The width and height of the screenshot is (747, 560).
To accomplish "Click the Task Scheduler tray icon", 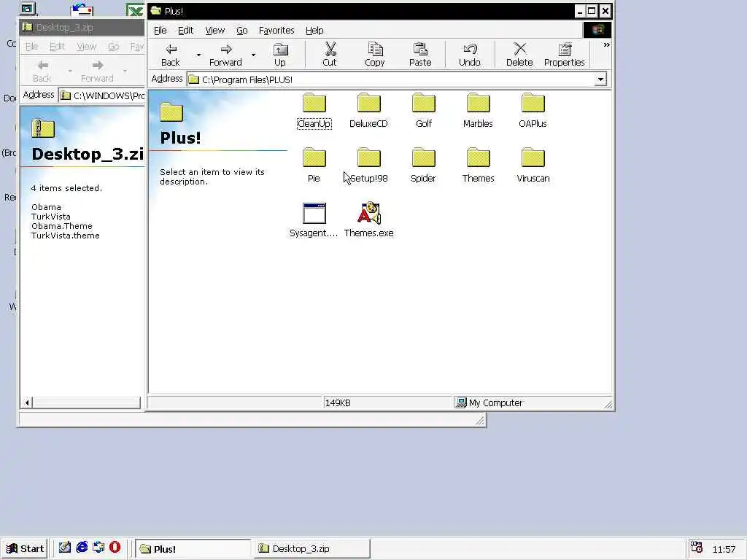I will click(x=697, y=548).
